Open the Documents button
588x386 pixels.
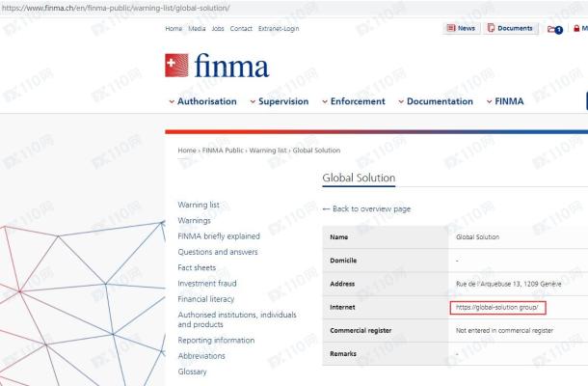[x=511, y=28]
